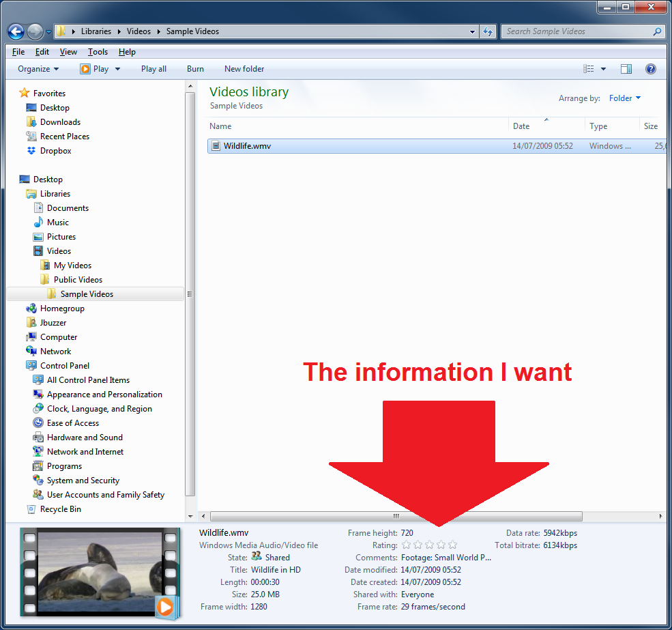The image size is (672, 630).
Task: Expand the Arrange by Folder dropdown
Action: 625,98
